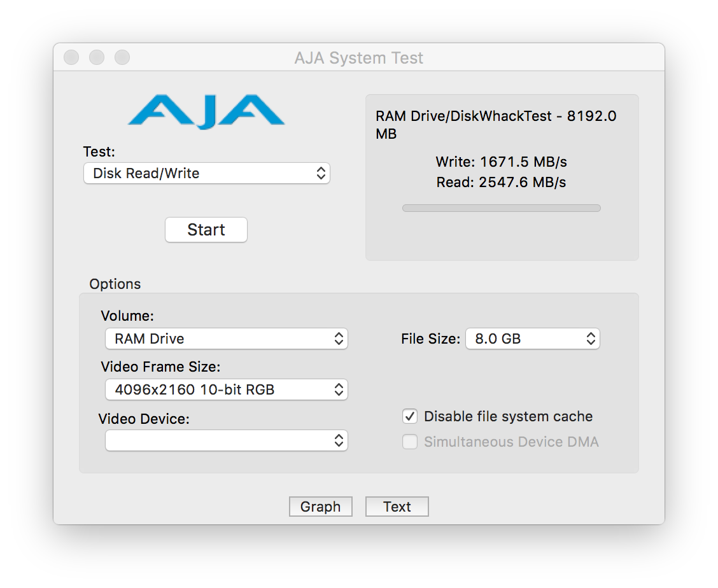
Task: Click the Options section label
Action: point(115,284)
